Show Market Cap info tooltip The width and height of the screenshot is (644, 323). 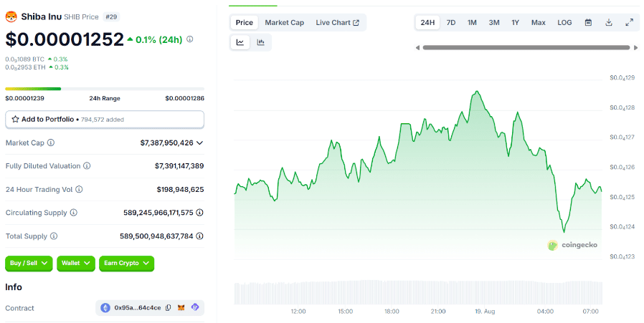(51, 143)
